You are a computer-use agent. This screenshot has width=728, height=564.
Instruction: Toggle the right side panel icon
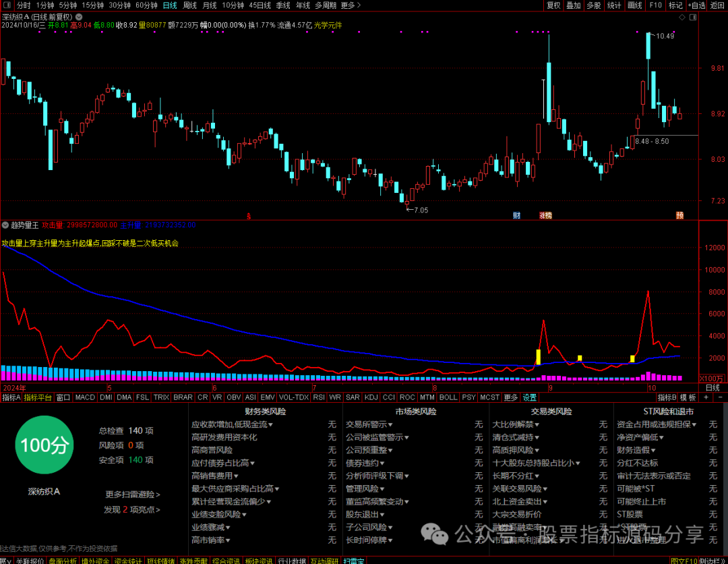point(693,17)
